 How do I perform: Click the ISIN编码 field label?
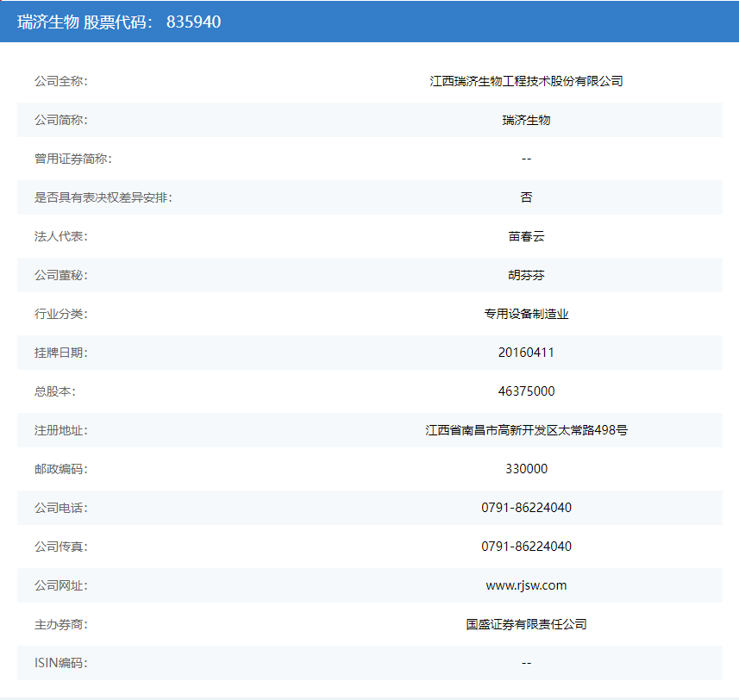point(60,663)
